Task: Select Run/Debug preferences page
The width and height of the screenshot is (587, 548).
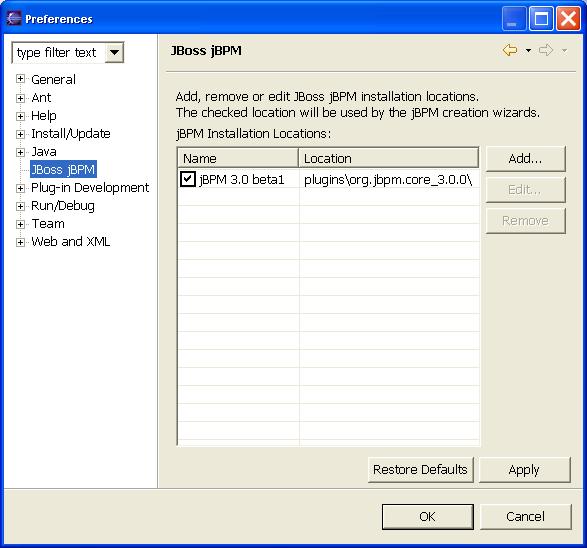Action: [x=63, y=206]
